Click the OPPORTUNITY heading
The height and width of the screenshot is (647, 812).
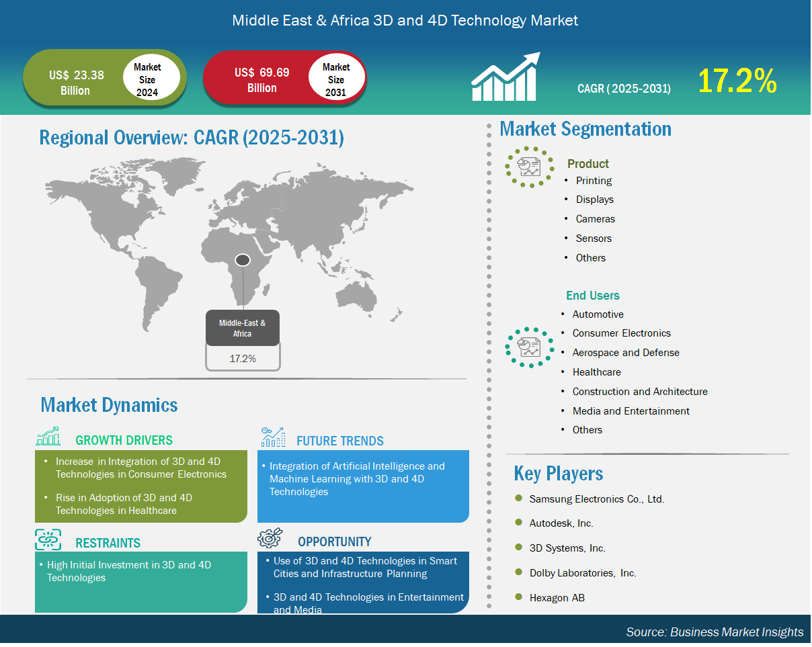click(x=335, y=542)
